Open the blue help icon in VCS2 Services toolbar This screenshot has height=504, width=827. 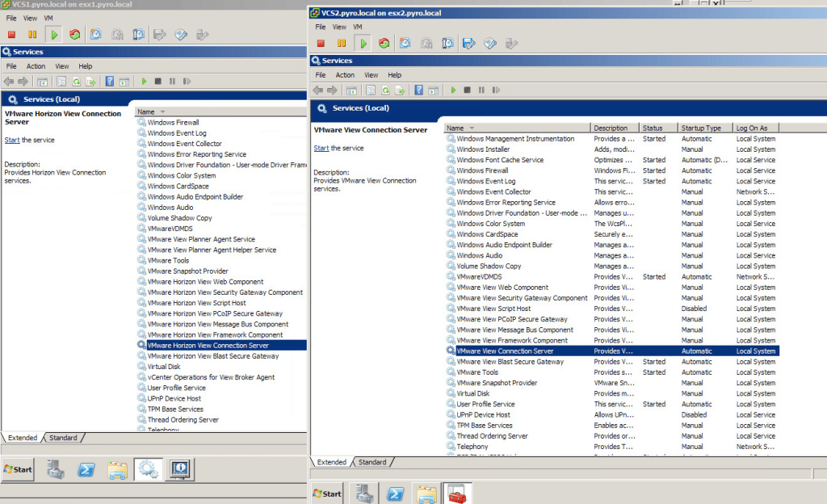coord(418,90)
